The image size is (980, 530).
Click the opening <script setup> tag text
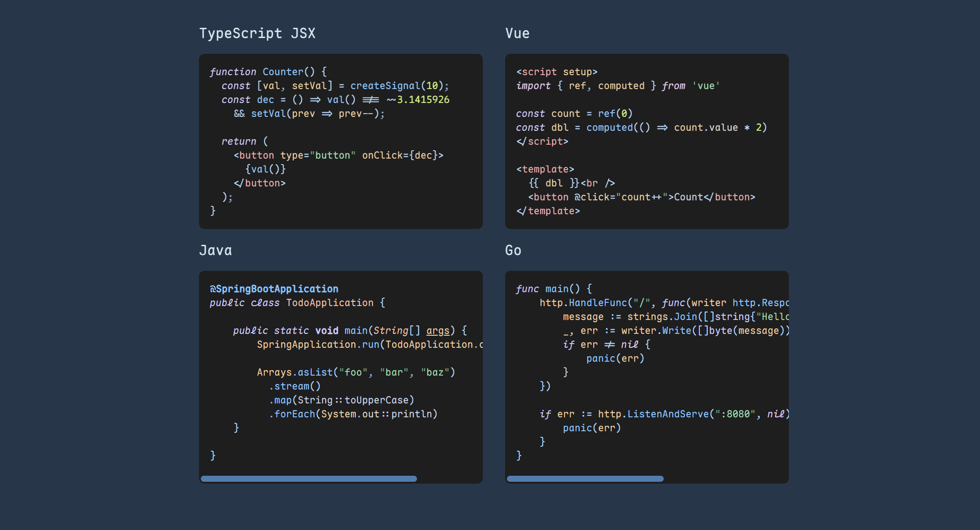(557, 72)
